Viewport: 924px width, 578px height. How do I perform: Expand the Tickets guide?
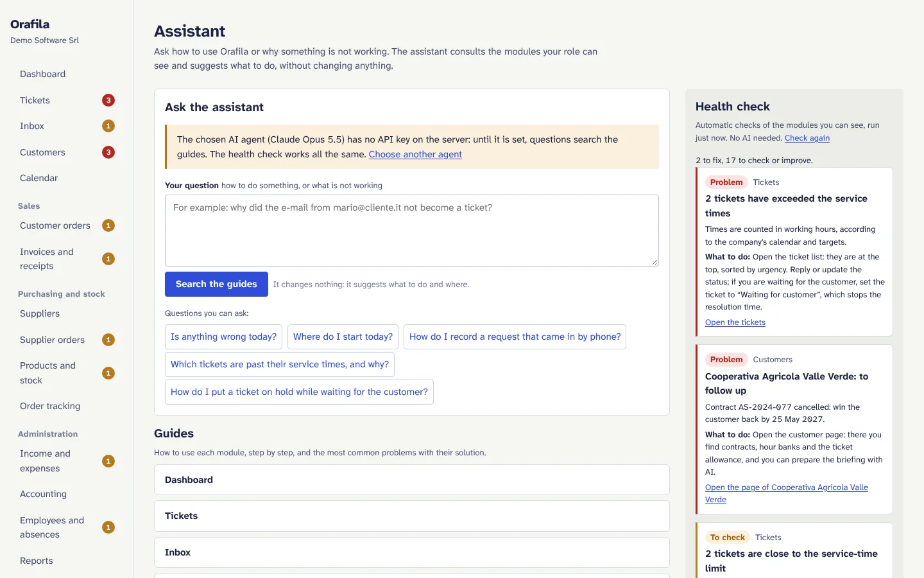point(412,516)
